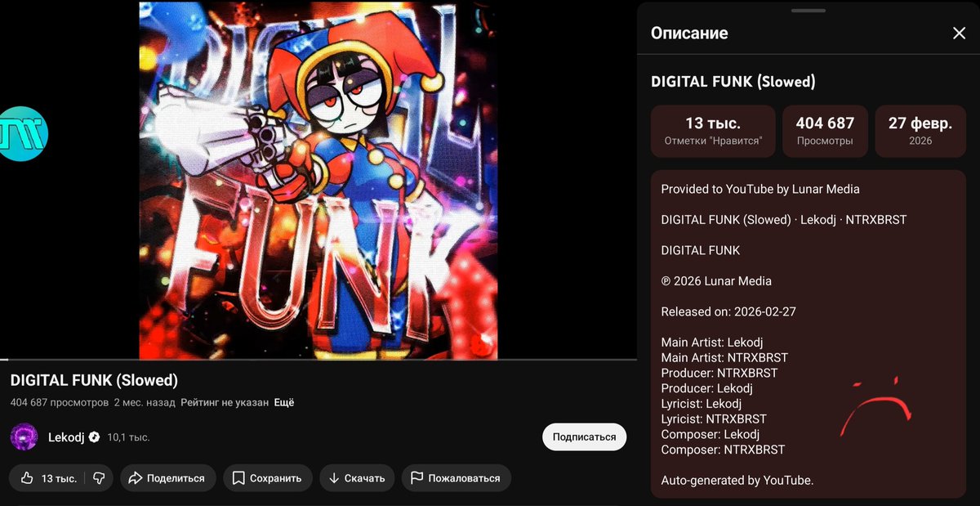980x506 pixels.
Task: Click "Main Artist: NTRXBRST" line
Action: 724,357
